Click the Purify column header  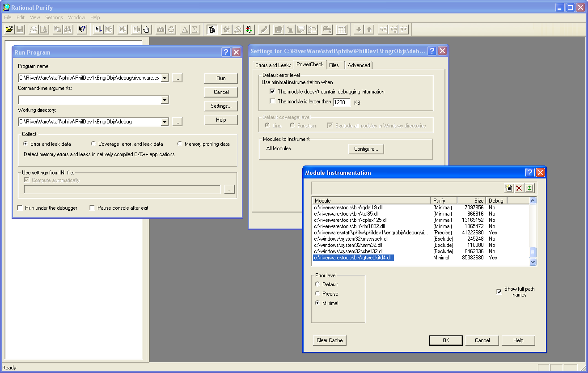(x=444, y=201)
